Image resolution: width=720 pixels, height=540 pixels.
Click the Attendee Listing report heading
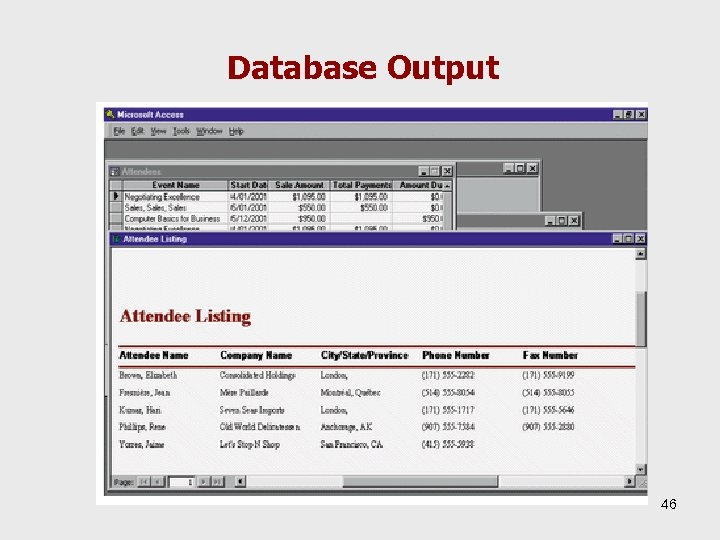click(x=185, y=316)
